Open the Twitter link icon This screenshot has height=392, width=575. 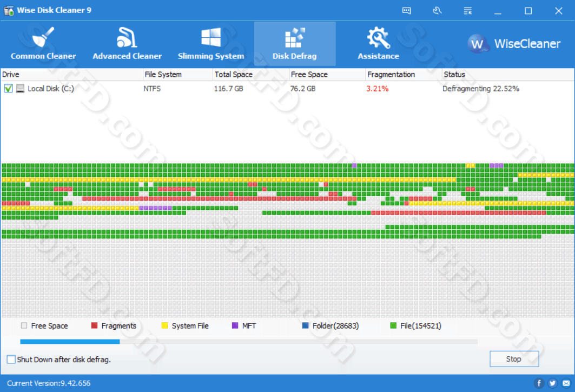pyautogui.click(x=552, y=383)
